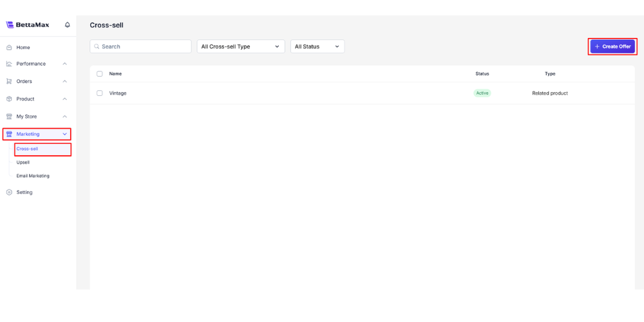Click the Cross-sell page heading
The width and height of the screenshot is (644, 322).
pos(106,25)
